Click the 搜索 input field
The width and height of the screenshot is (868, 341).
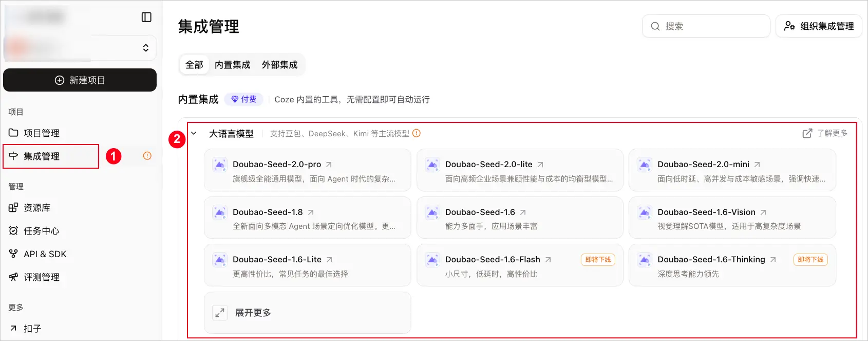[x=706, y=26]
